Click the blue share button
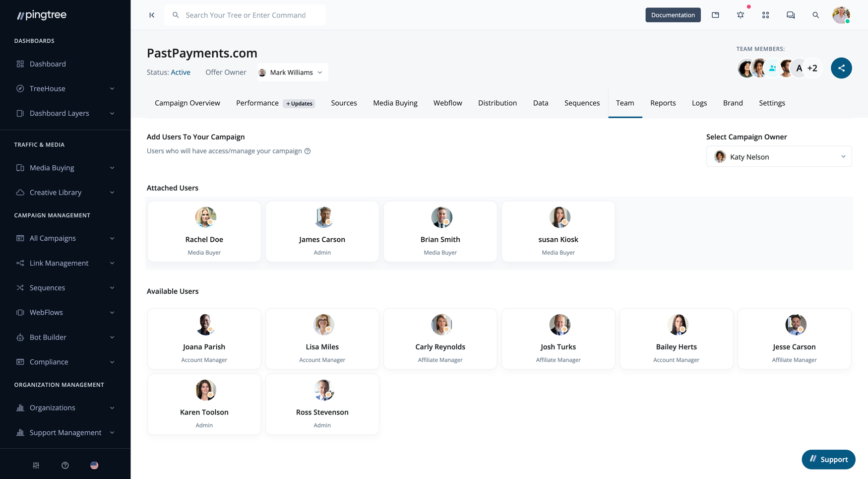 tap(841, 68)
